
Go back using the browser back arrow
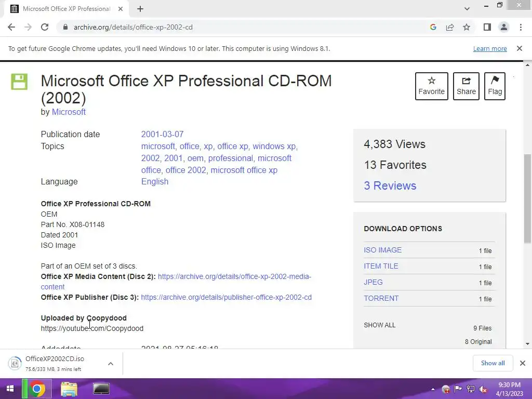tap(11, 27)
